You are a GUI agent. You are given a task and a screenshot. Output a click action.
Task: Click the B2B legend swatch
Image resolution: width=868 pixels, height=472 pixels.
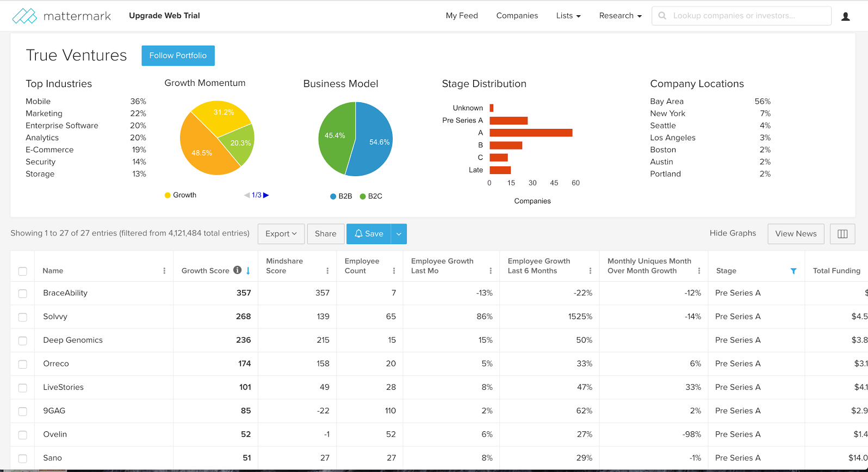333,196
